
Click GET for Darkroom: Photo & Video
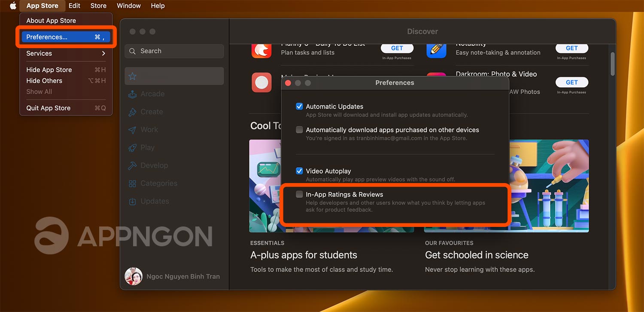pyautogui.click(x=571, y=82)
